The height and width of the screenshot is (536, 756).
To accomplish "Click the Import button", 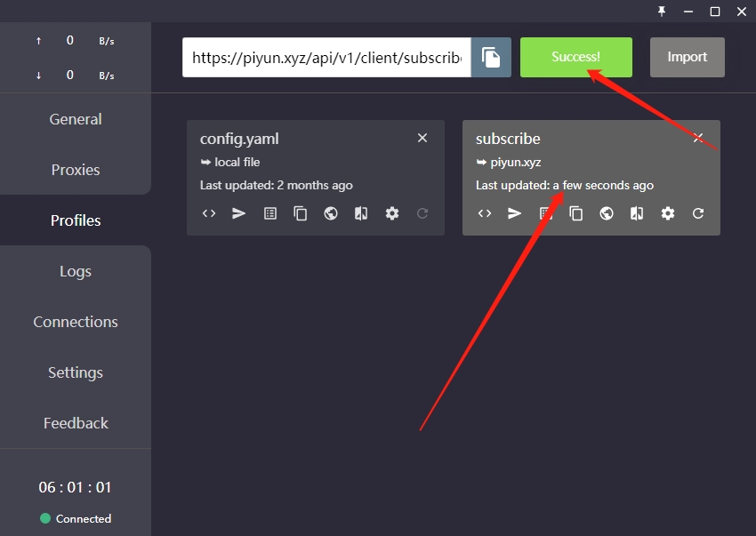I will point(687,57).
